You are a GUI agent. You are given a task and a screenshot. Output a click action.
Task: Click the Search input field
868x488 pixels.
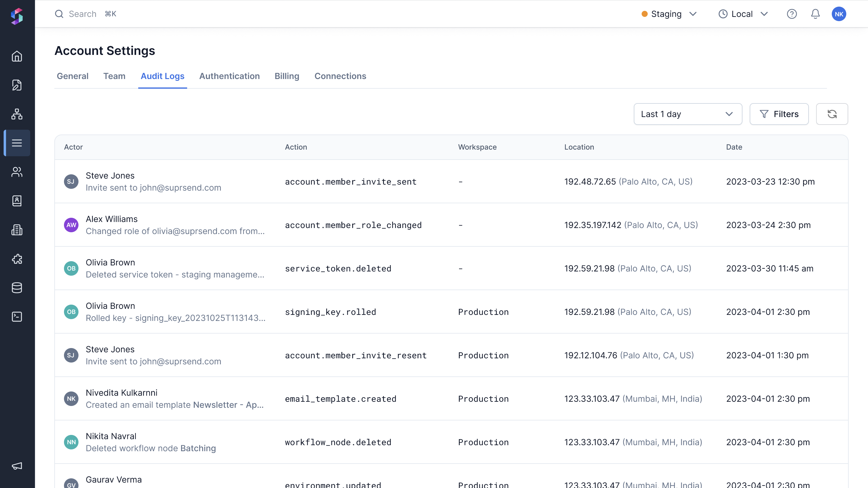(83, 14)
